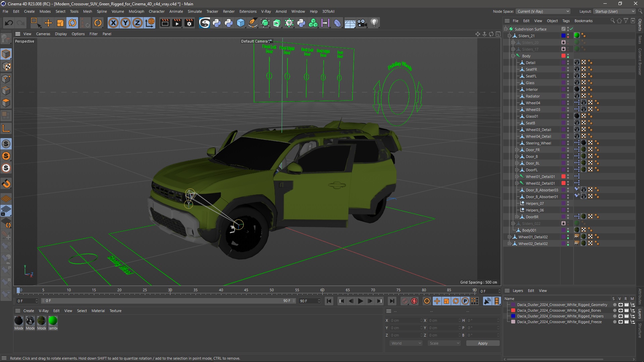Toggle Subdivision Surface enabled checkmark

[571, 29]
